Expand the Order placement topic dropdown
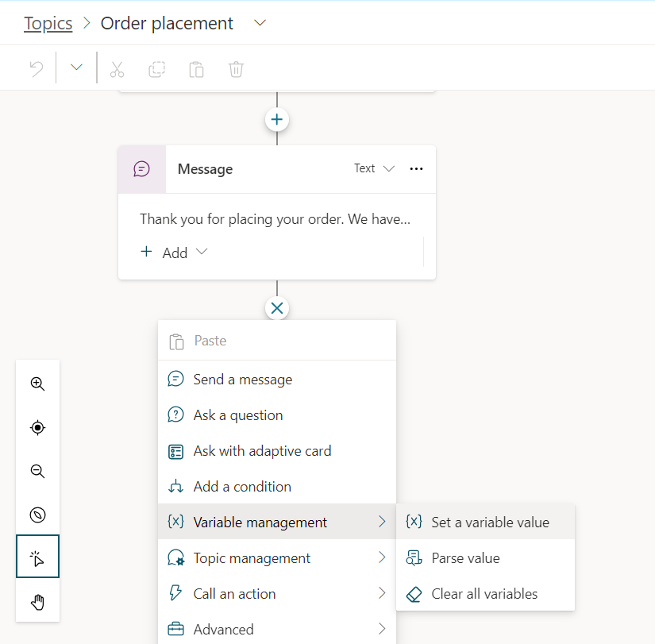 (260, 23)
